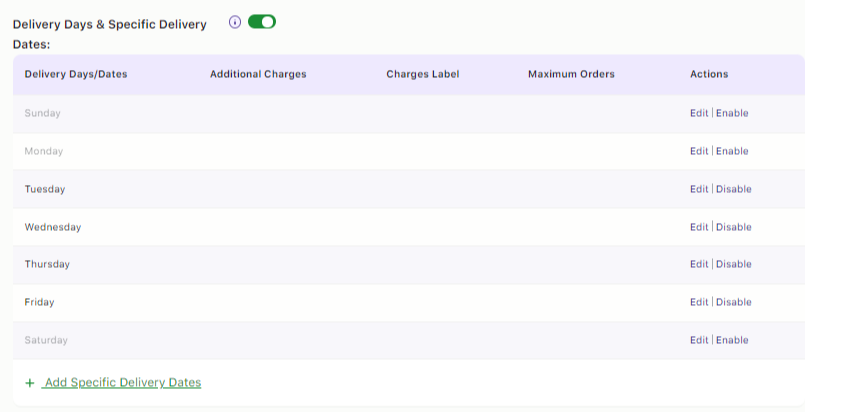Screen dimensions: 846x412
Task: Enable Saturday delivery
Action: 732,340
